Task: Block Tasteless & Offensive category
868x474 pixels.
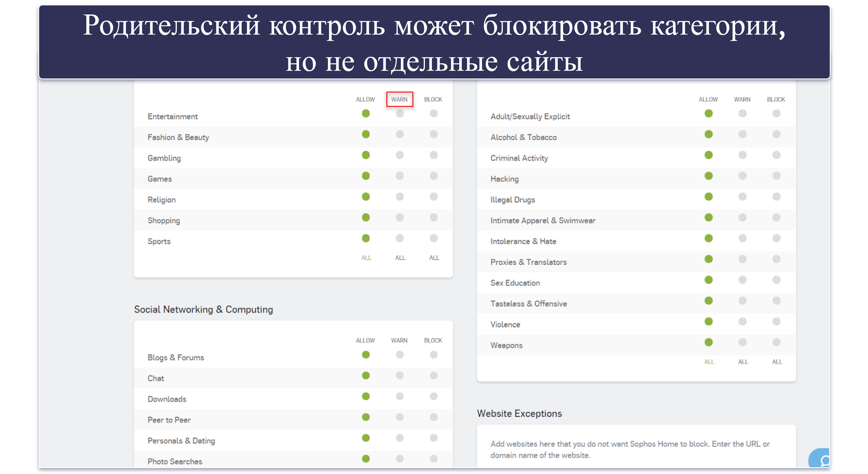Action: pos(776,301)
